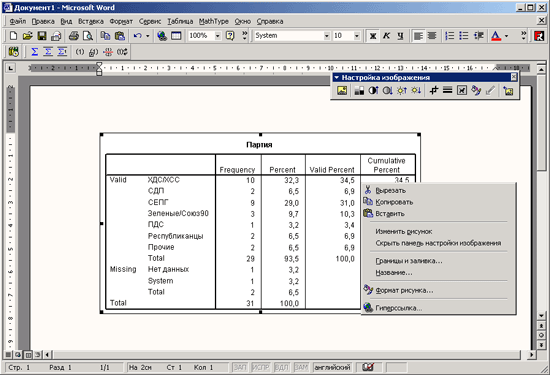Choose Границы и заливка in context menu

pyautogui.click(x=438, y=261)
